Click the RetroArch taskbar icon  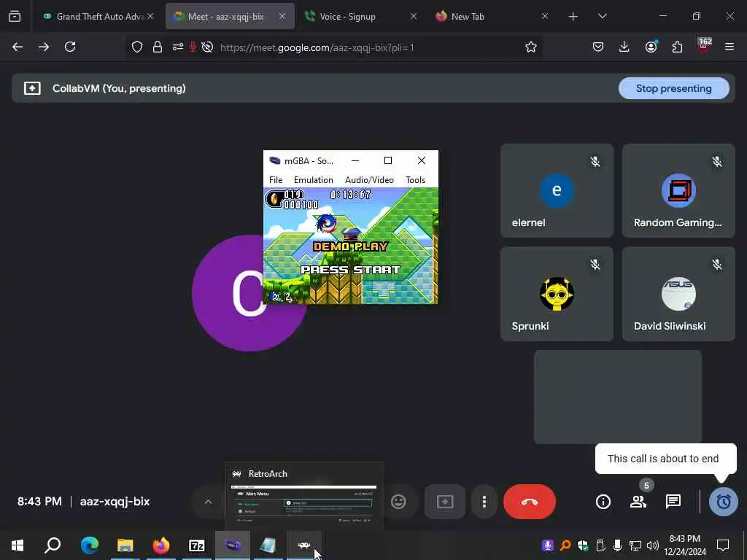(x=304, y=545)
